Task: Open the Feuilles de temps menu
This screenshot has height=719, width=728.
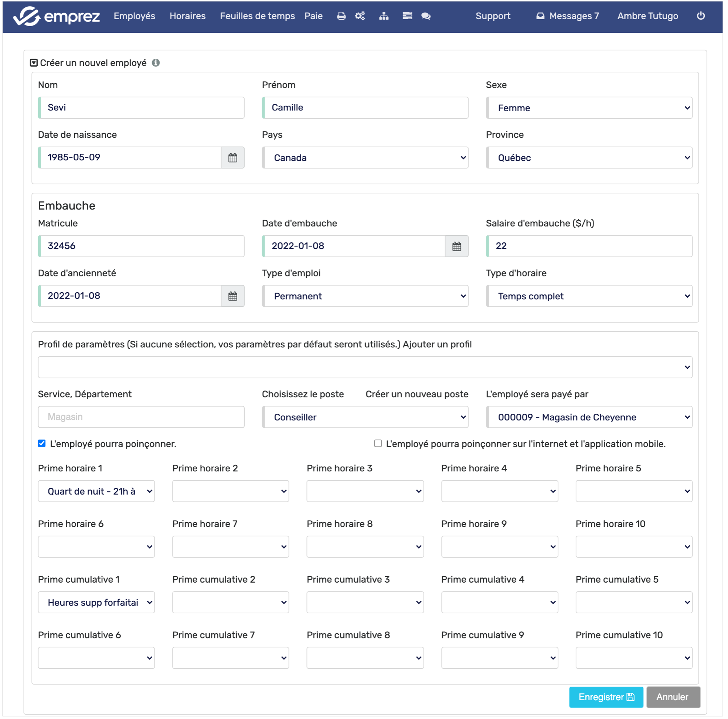Action: 257,16
